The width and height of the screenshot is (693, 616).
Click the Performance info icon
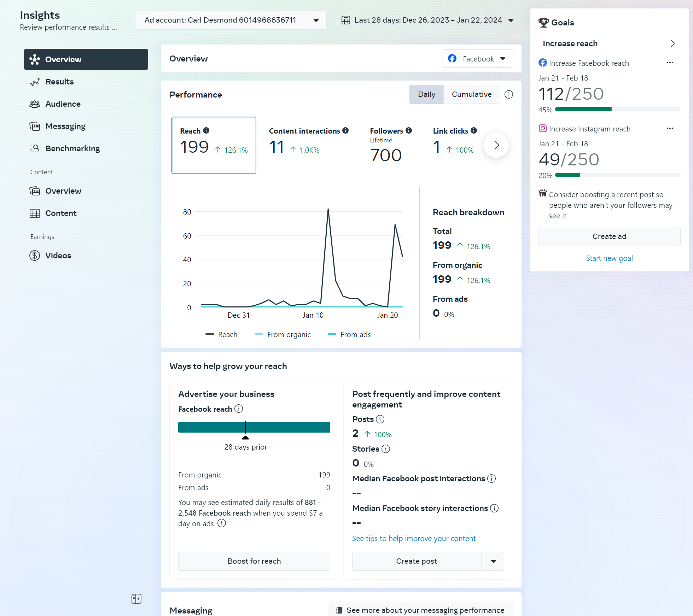[x=509, y=94]
